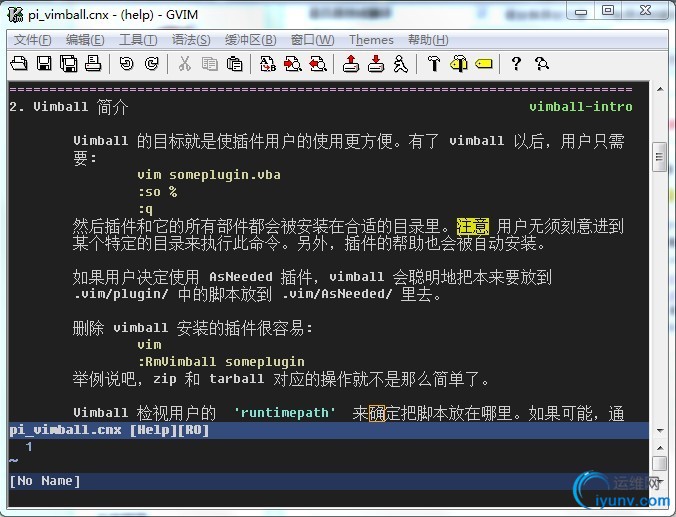Jump to tag yellow icon
The image size is (676, 517).
pyautogui.click(x=484, y=64)
